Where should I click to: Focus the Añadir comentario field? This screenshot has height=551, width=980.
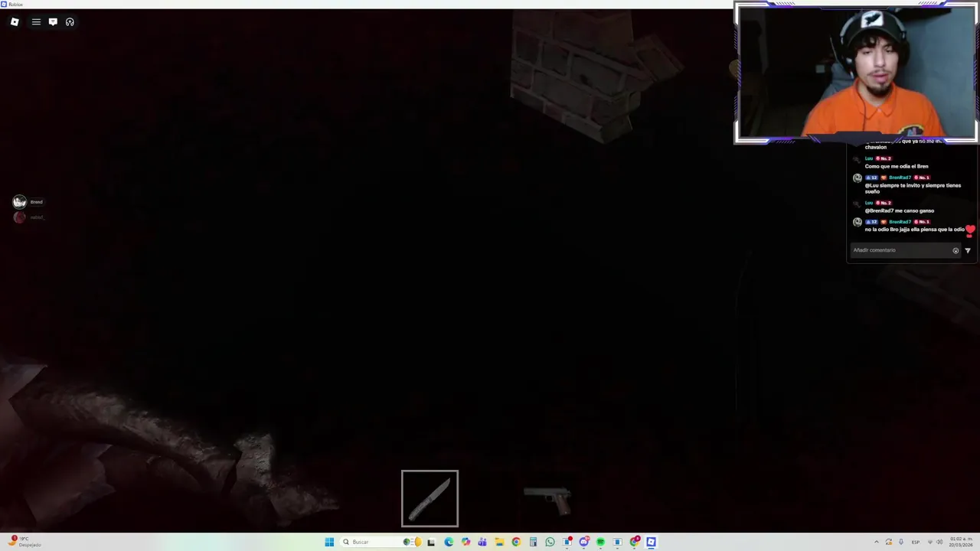pos(905,250)
